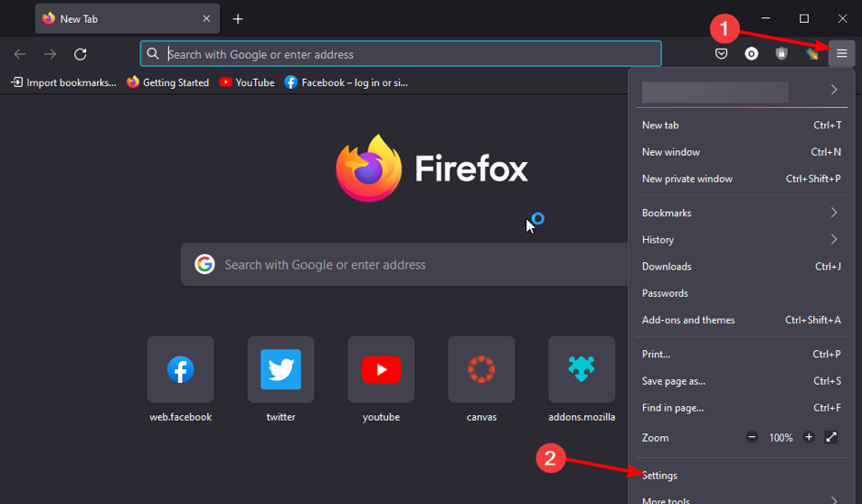Zoom out using the minus button
This screenshot has width=862, height=504.
click(753, 438)
